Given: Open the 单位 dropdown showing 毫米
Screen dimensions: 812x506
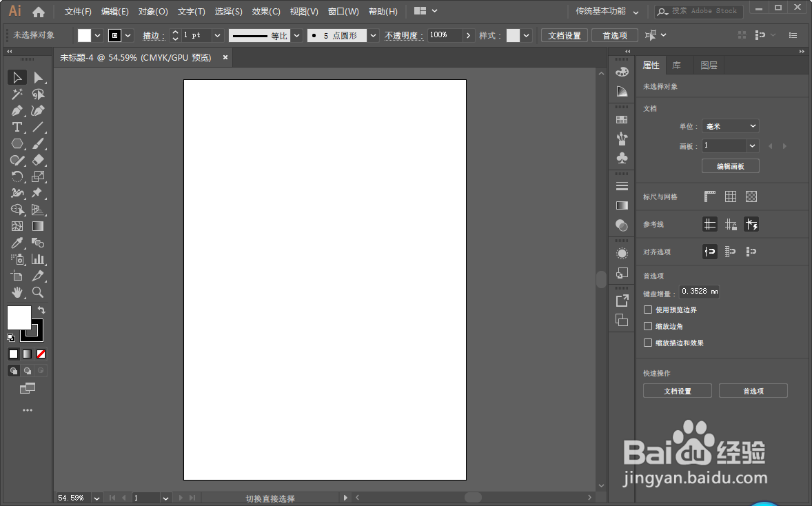Looking at the screenshot, I should 731,126.
